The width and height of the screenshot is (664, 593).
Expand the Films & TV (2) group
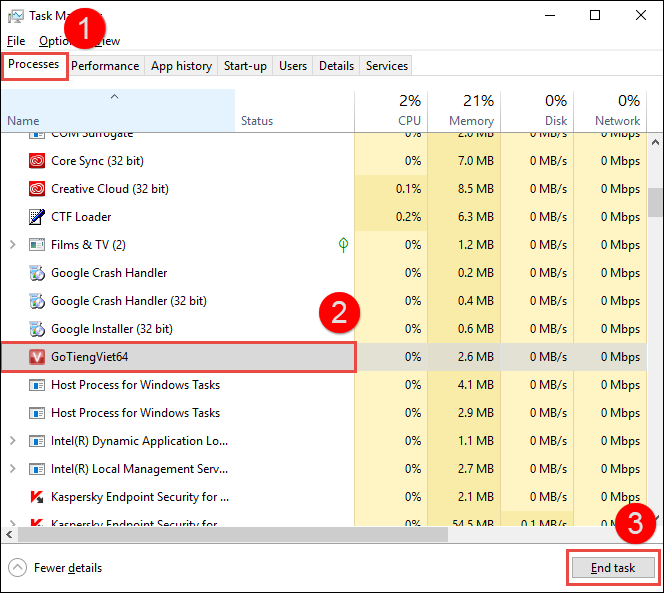pyautogui.click(x=12, y=245)
